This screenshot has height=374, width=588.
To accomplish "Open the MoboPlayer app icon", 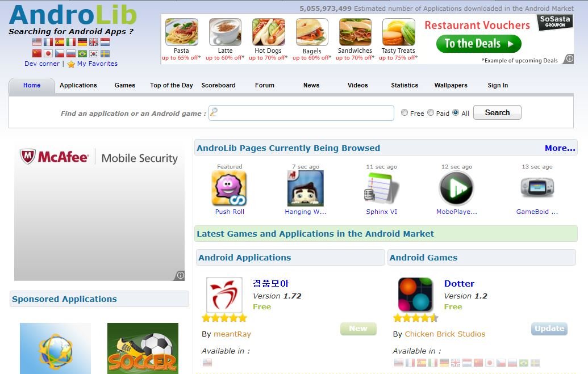I will click(x=456, y=188).
